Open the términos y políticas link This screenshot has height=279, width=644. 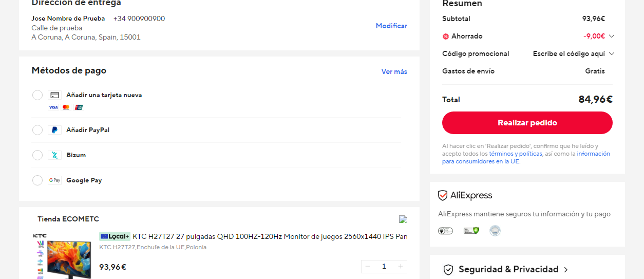pyautogui.click(x=516, y=154)
